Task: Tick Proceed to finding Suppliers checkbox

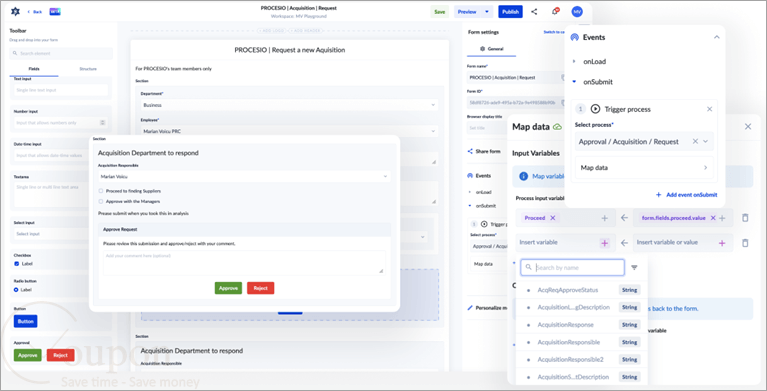Action: 101,191
